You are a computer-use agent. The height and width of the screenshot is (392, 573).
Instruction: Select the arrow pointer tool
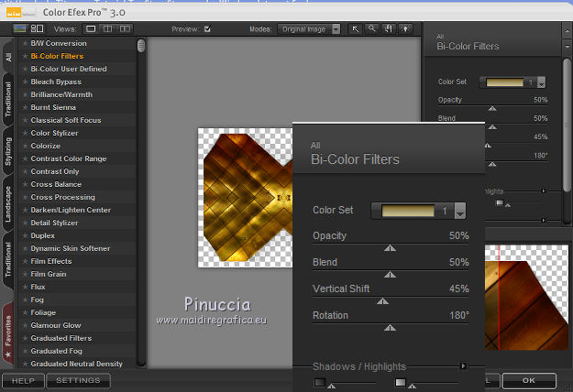[356, 29]
